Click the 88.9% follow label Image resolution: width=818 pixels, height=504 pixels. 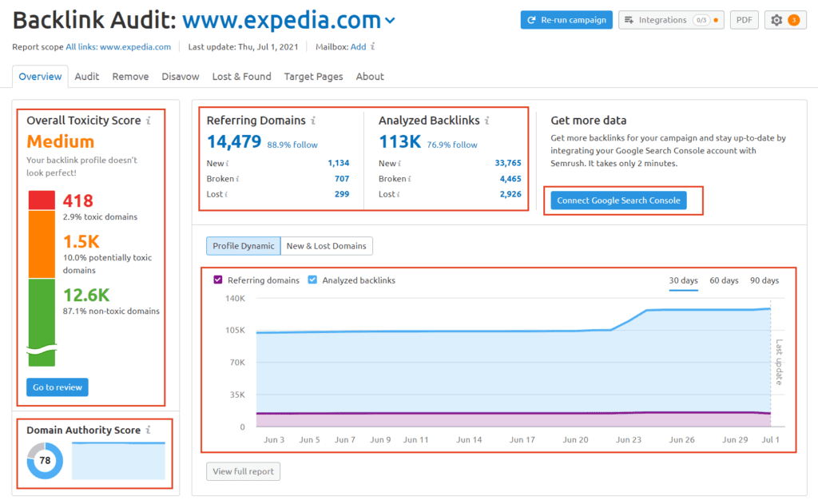pos(292,145)
